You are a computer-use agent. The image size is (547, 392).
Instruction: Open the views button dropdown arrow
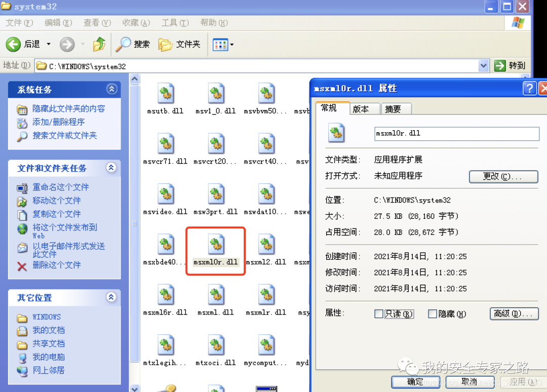click(x=232, y=45)
